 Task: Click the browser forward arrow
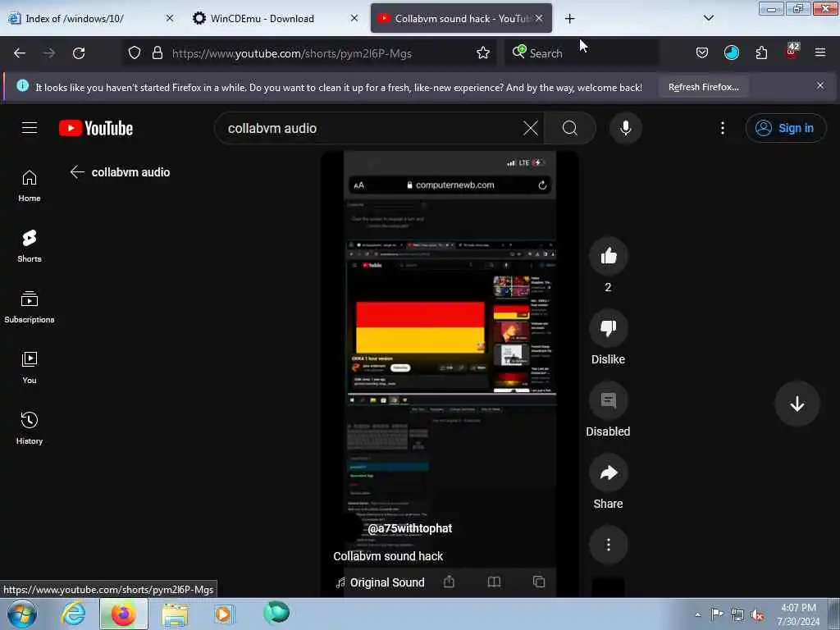(x=49, y=53)
